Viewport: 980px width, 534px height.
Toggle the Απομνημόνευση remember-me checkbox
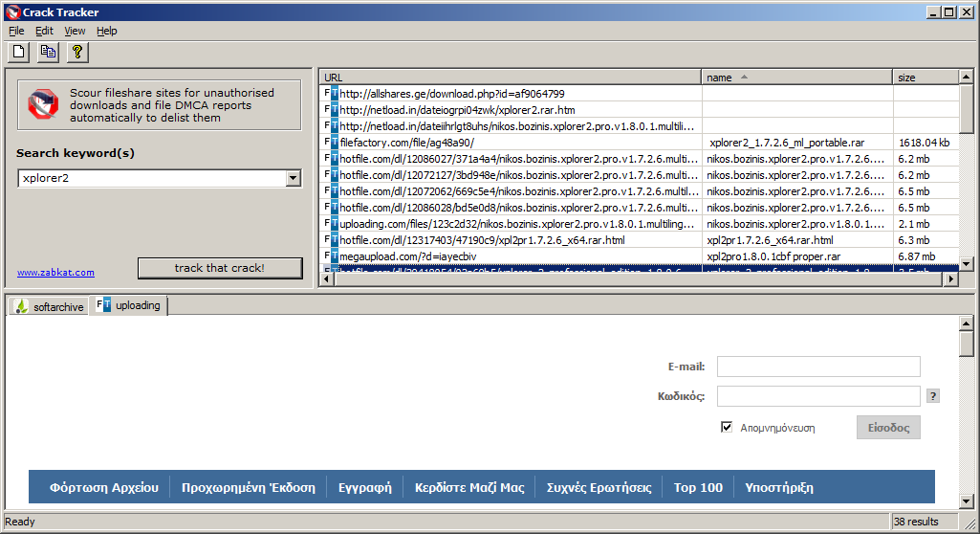point(727,428)
